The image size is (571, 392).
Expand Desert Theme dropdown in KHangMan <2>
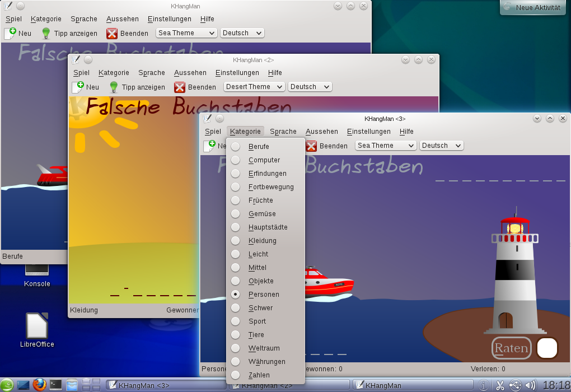(x=254, y=87)
